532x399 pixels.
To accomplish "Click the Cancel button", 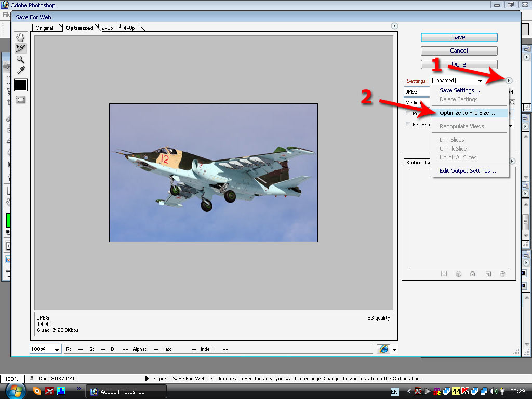I will pyautogui.click(x=459, y=51).
